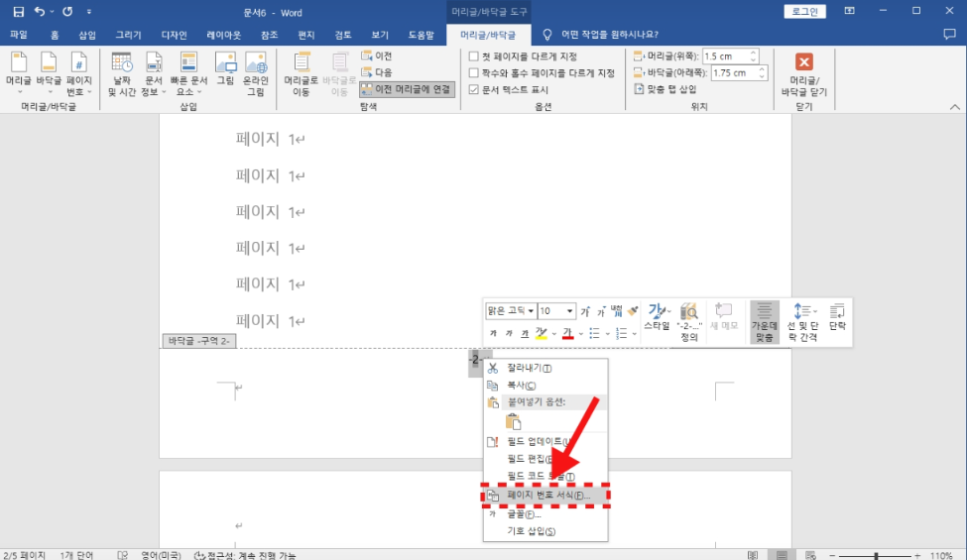967x560 pixels.
Task: Click the "-2-..." 정의 (Define) button
Action: 689,321
